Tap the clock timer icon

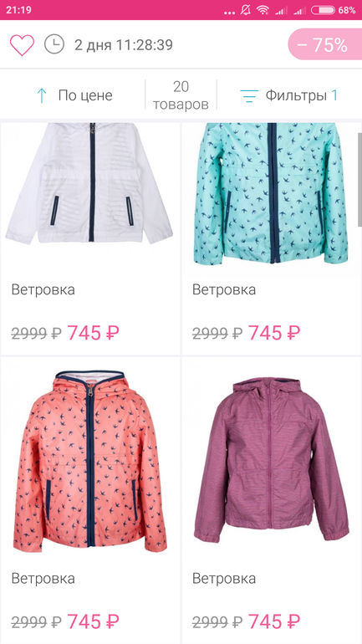[54, 44]
